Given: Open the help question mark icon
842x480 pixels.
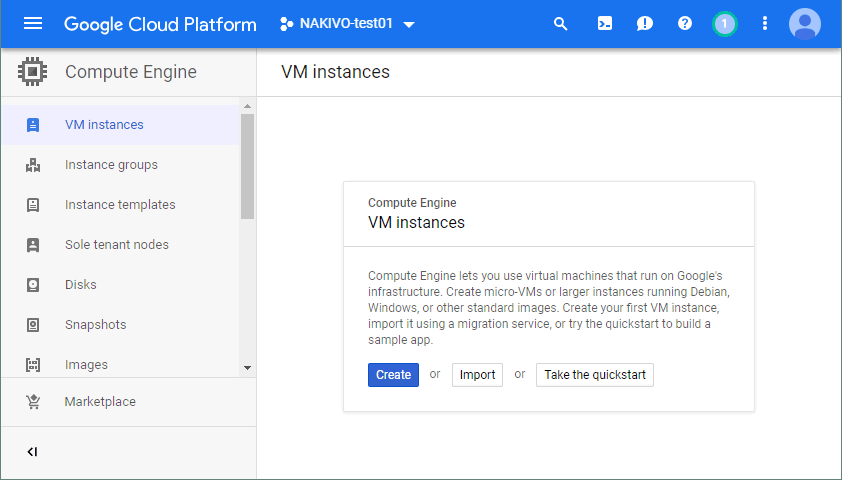Looking at the screenshot, I should coord(685,24).
